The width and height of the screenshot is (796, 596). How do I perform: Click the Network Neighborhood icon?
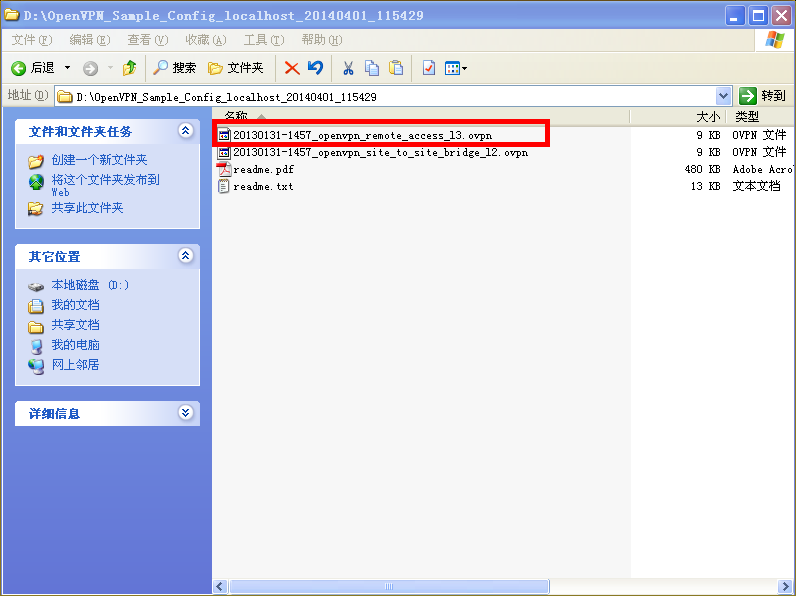tap(36, 366)
